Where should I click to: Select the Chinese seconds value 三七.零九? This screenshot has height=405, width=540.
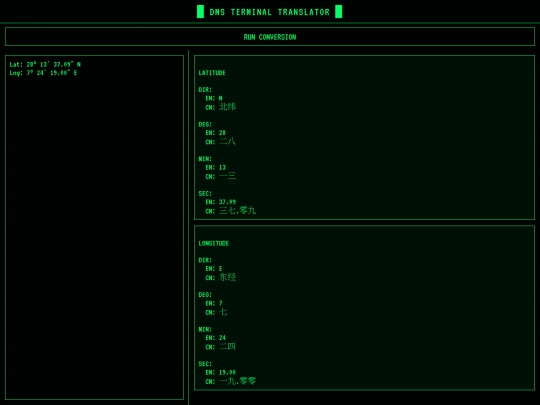coord(238,210)
